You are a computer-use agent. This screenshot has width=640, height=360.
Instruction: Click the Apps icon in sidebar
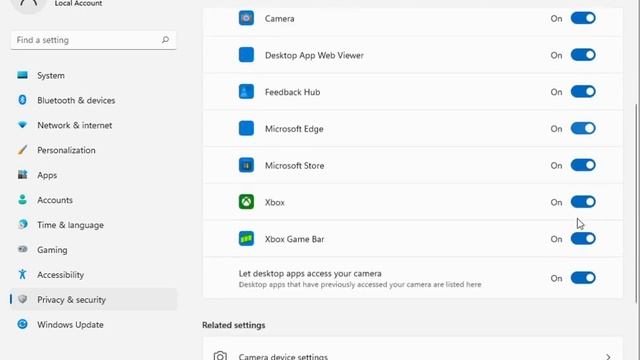pyautogui.click(x=22, y=175)
